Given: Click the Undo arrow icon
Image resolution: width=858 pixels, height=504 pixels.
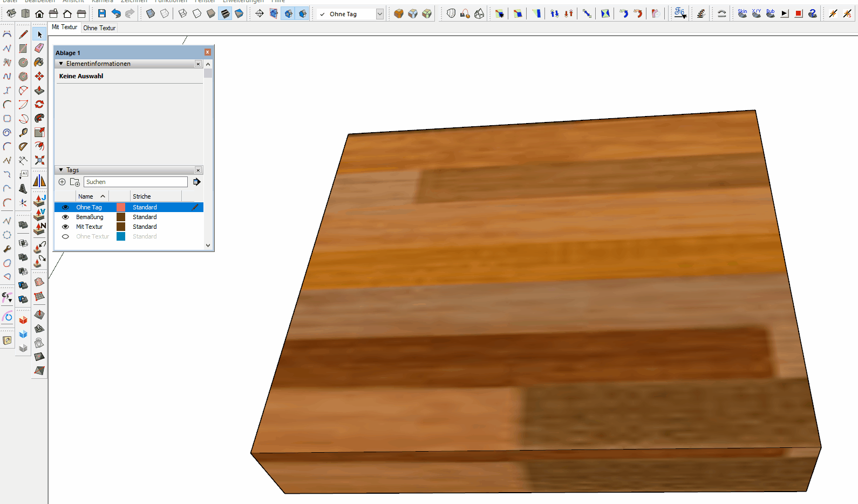Looking at the screenshot, I should click(116, 13).
